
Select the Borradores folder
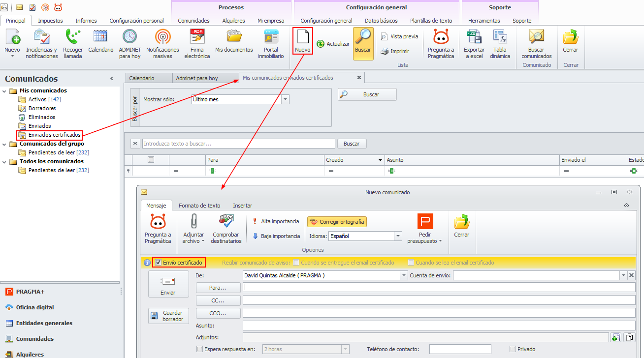pyautogui.click(x=42, y=108)
